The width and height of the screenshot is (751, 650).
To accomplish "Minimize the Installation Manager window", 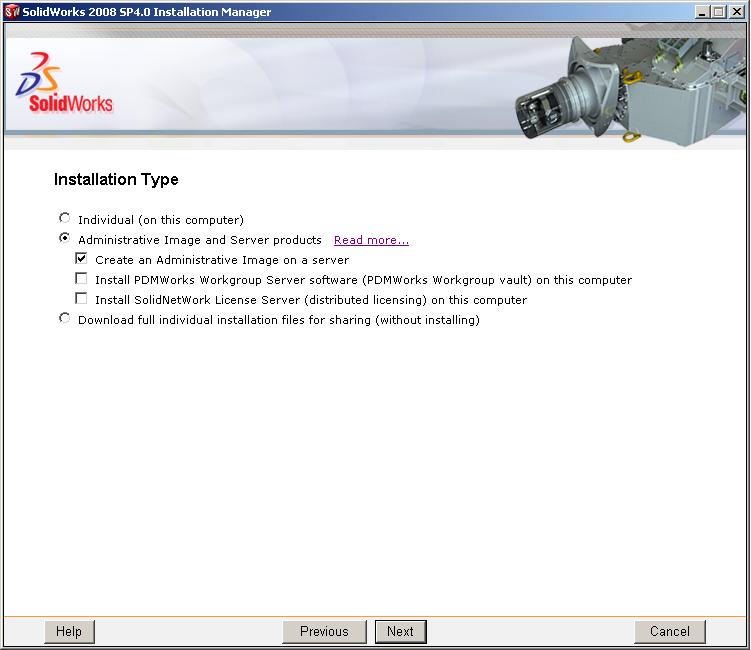I will pyautogui.click(x=702, y=11).
